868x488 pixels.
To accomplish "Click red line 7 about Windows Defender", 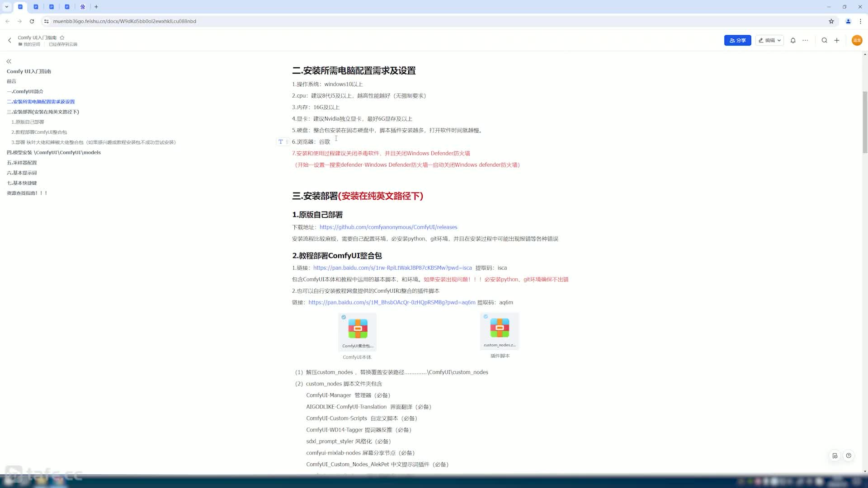I will coord(381,153).
